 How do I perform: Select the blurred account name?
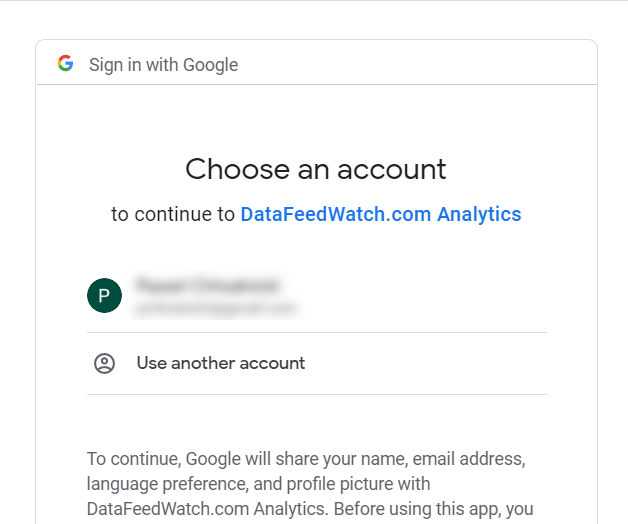(207, 285)
